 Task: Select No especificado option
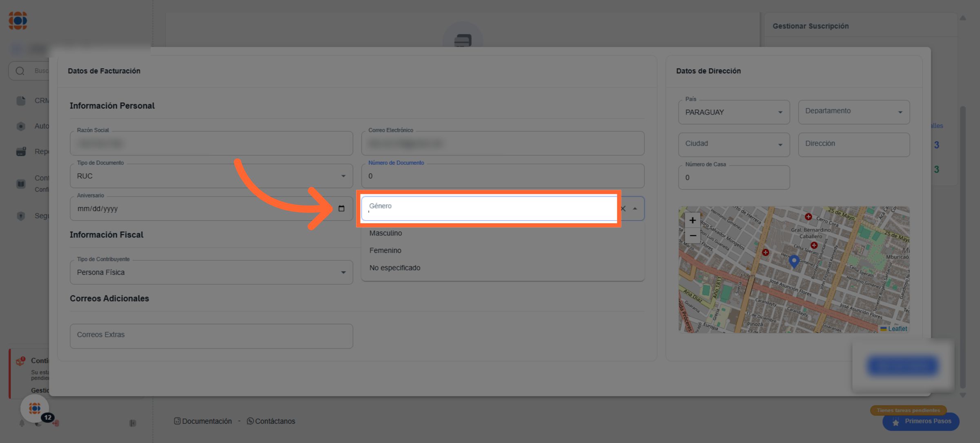[394, 268]
